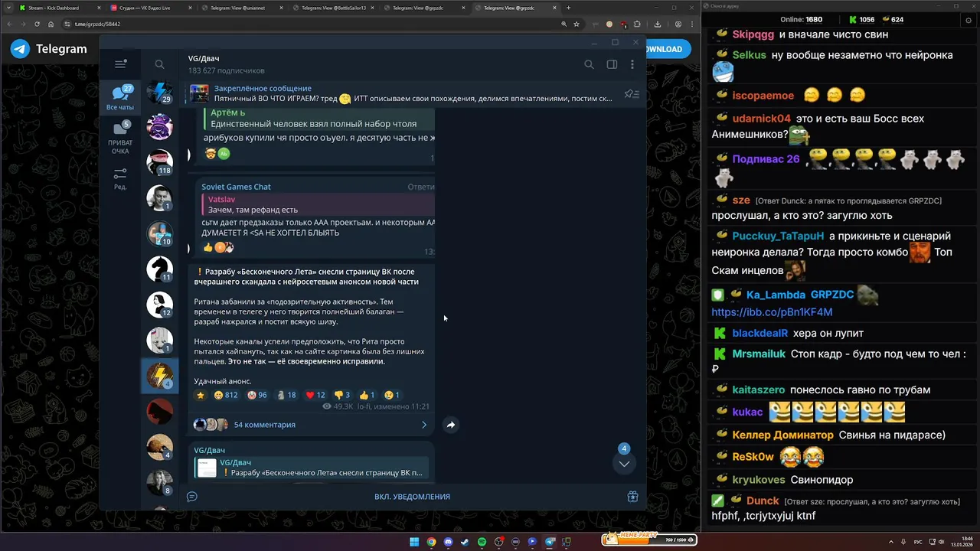Bookmark this page with star icon
The height and width of the screenshot is (551, 980).
pyautogui.click(x=577, y=24)
